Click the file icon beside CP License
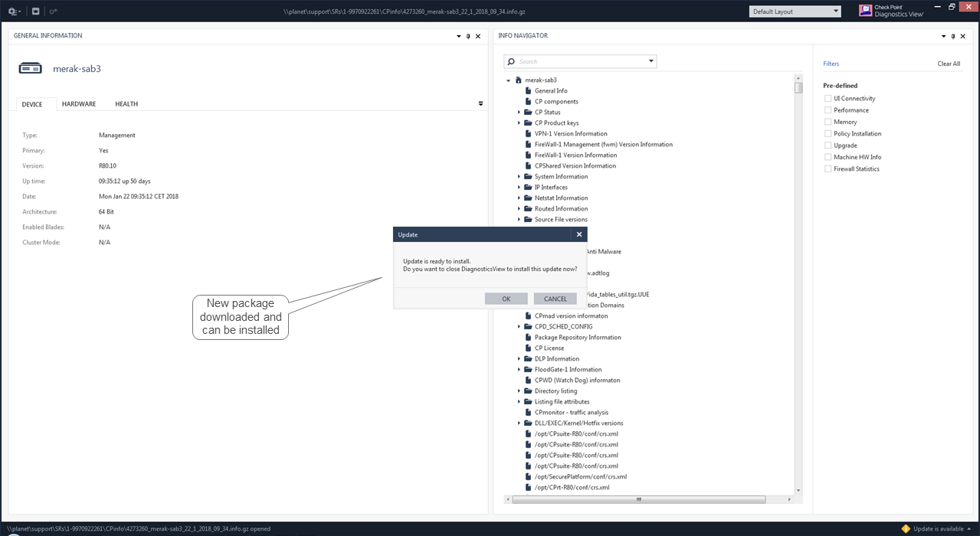This screenshot has width=980, height=536. [x=528, y=348]
